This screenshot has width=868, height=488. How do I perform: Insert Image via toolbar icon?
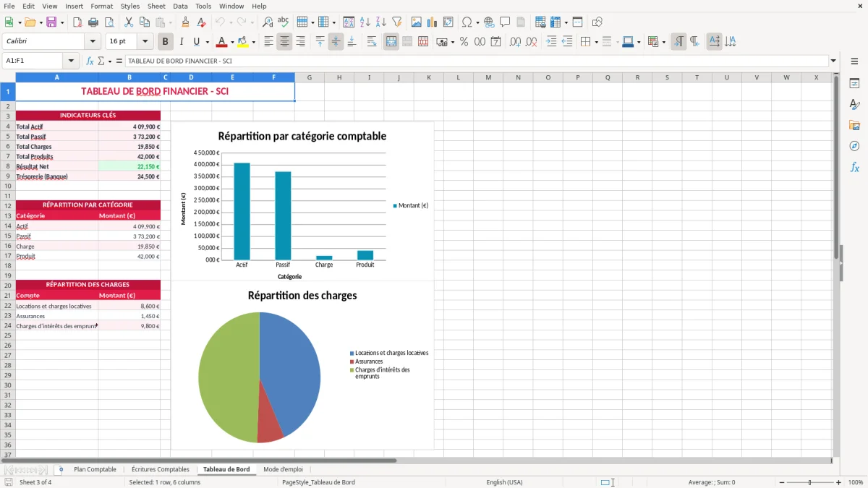[x=417, y=22]
